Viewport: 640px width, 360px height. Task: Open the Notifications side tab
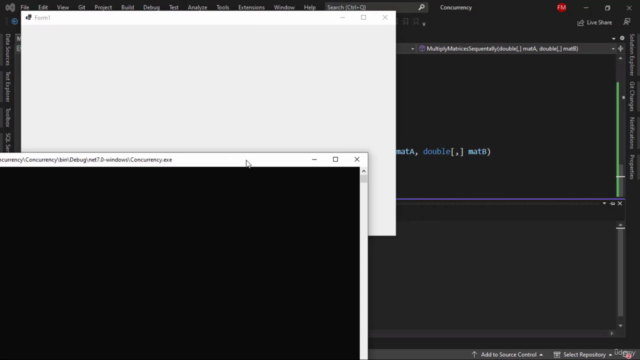[x=632, y=133]
